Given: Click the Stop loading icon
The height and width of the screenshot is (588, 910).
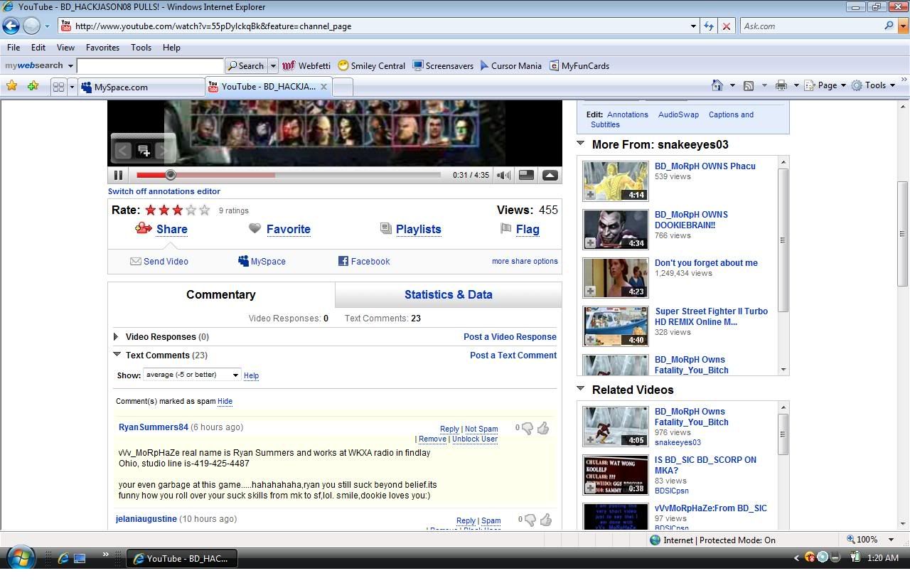Looking at the screenshot, I should coord(726,26).
